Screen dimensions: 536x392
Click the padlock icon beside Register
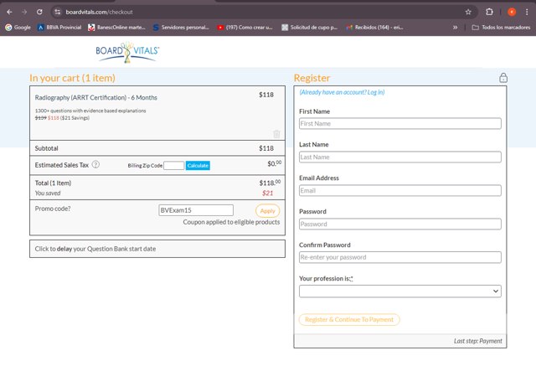point(503,78)
